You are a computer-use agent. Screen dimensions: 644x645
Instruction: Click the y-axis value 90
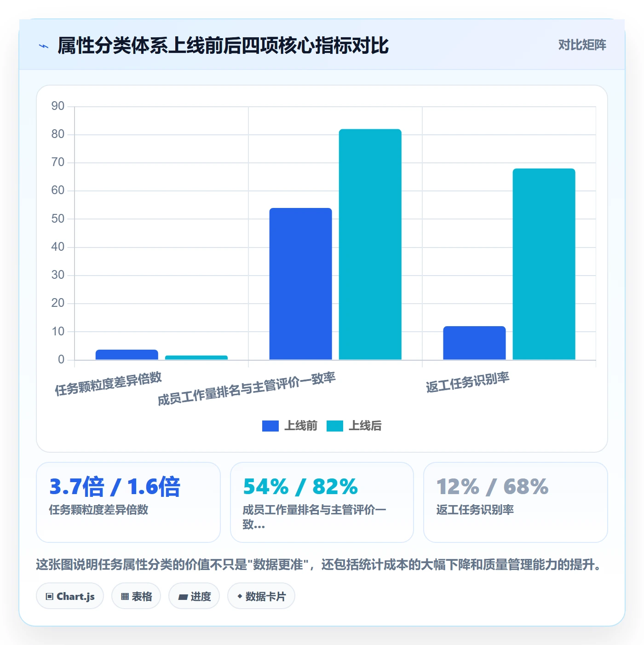58,106
